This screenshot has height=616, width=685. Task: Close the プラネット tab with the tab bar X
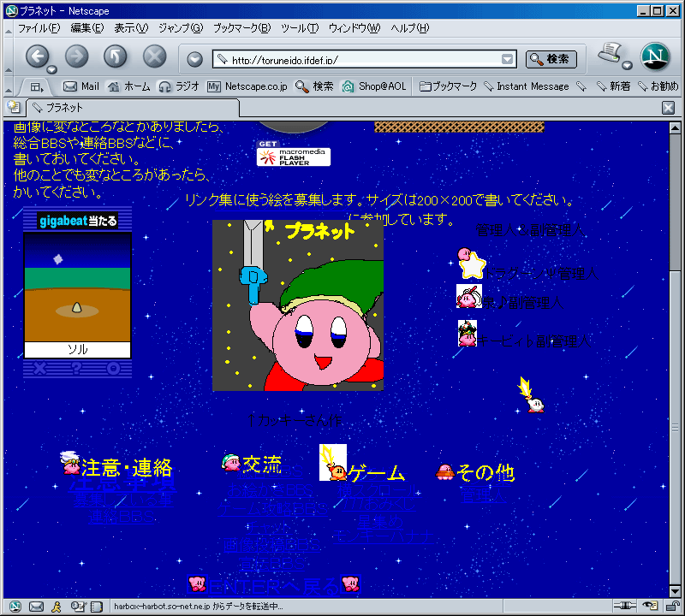[x=668, y=108]
